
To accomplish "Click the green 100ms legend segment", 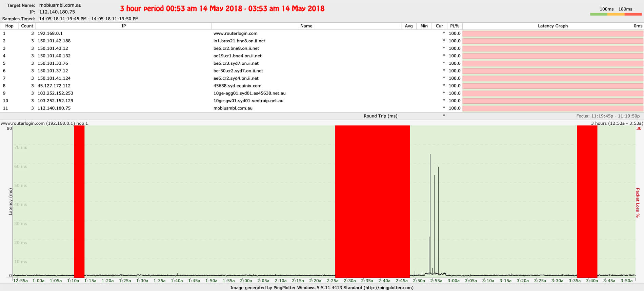I will [599, 14].
